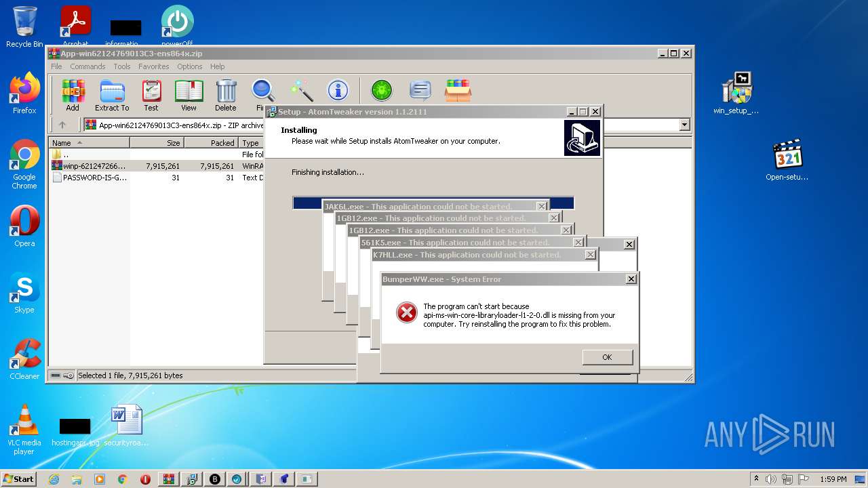Viewport: 868px width, 488px height.
Task: Open Chrome from the taskbar
Action: pyautogui.click(x=122, y=479)
